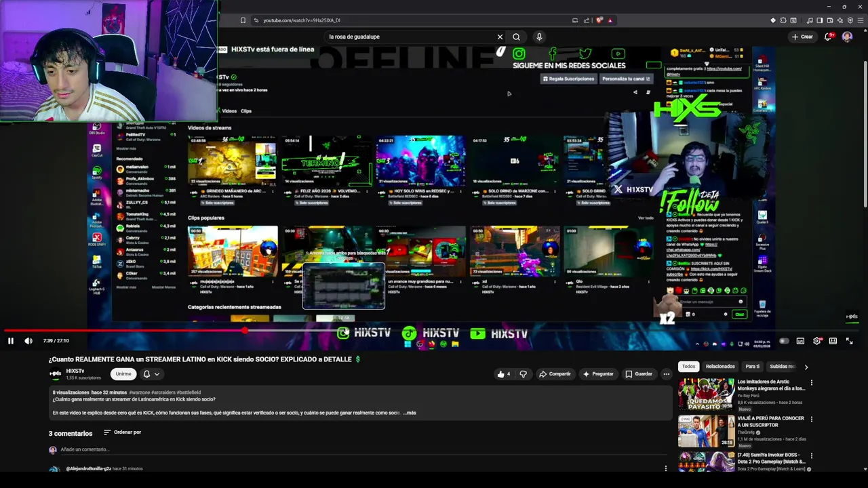This screenshot has width=868, height=488.
Task: Open Ordenar por sort dropdown
Action: [x=123, y=432]
